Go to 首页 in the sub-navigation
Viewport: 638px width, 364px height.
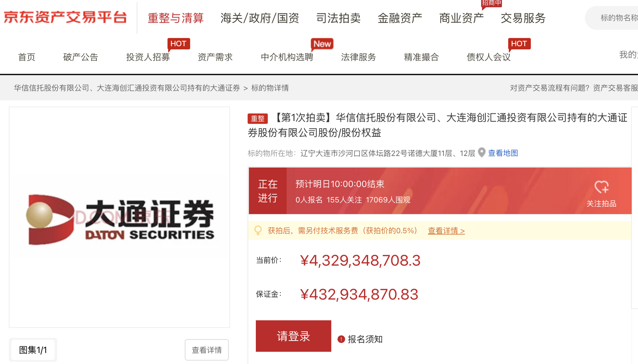click(x=27, y=57)
